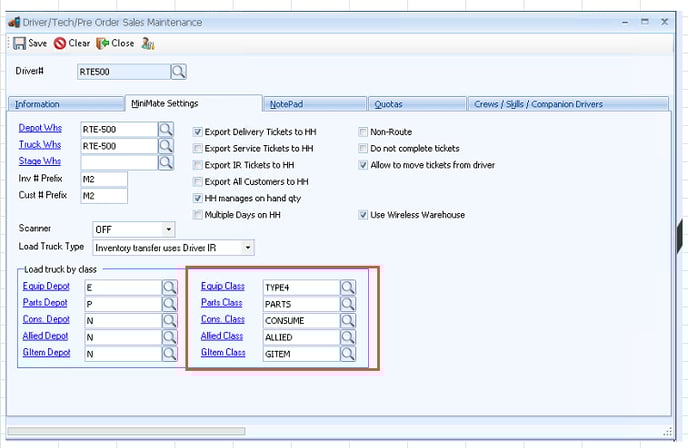Toggle Allow to move tickets from driver
The width and height of the screenshot is (688, 448).
pyautogui.click(x=363, y=165)
